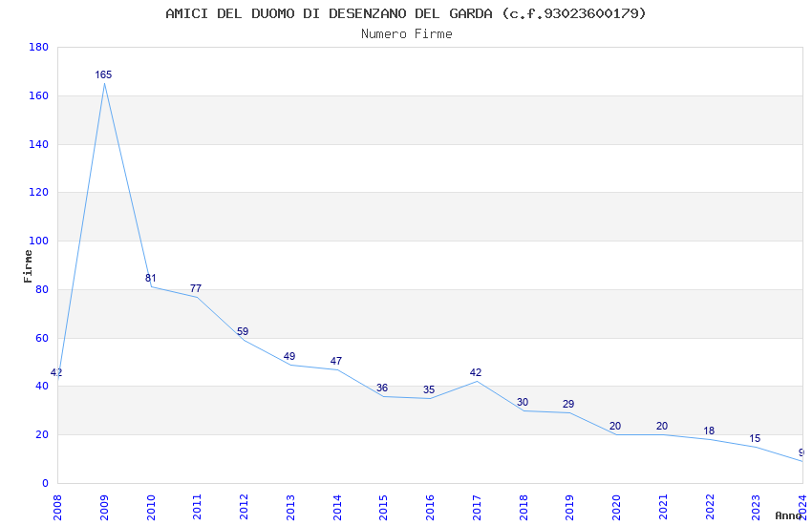
Task: Click the Firme y-axis label
Action: point(28,266)
